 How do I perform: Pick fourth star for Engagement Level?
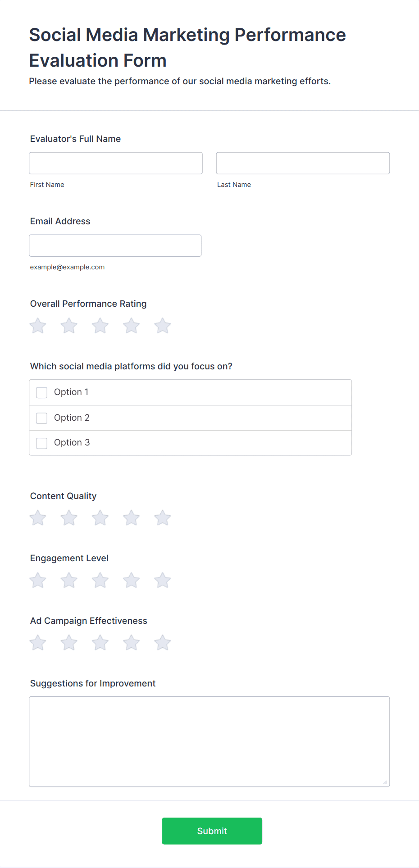(x=132, y=580)
